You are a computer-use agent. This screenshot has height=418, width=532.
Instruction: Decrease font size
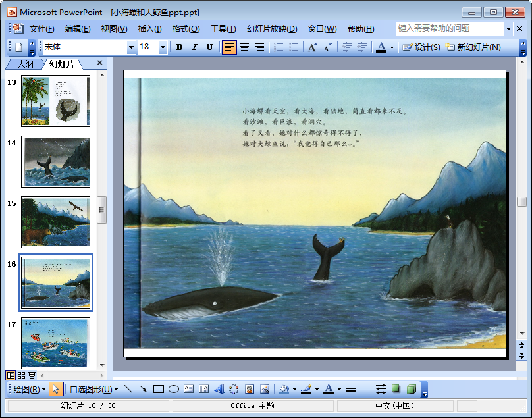click(328, 47)
